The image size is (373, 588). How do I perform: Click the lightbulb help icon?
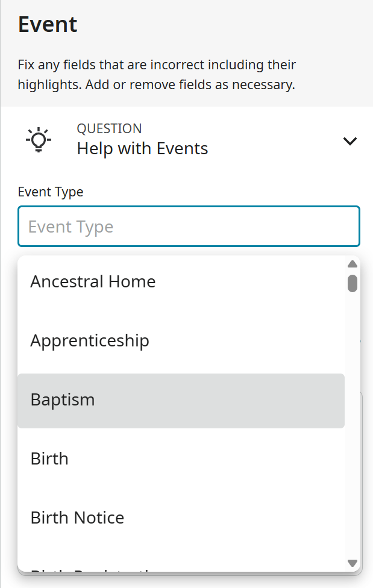pos(39,140)
